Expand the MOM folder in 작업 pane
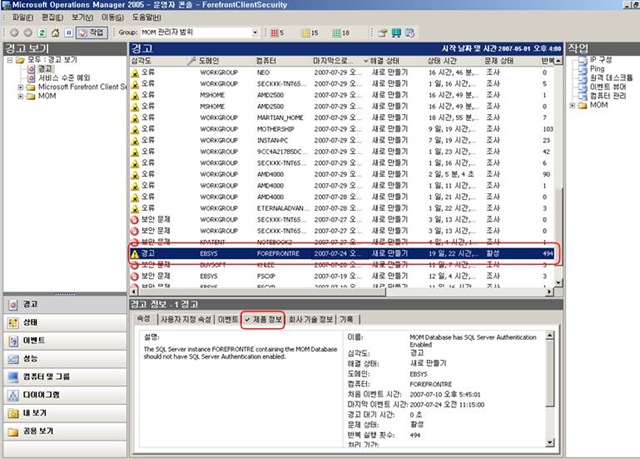 tap(573, 105)
